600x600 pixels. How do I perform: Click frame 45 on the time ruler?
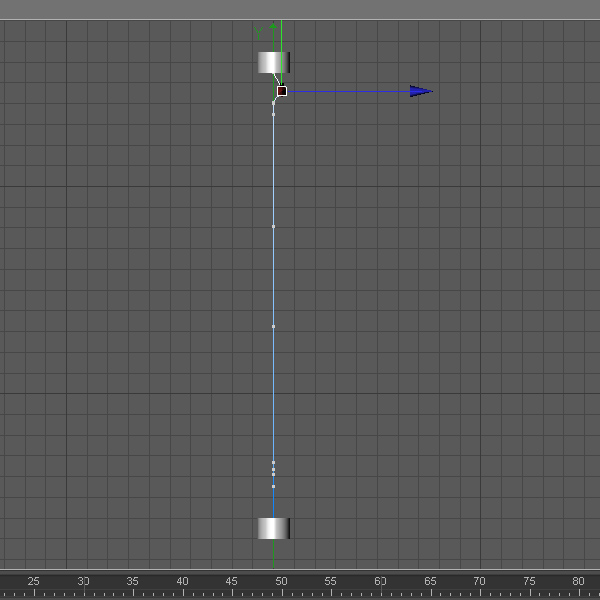click(x=232, y=582)
